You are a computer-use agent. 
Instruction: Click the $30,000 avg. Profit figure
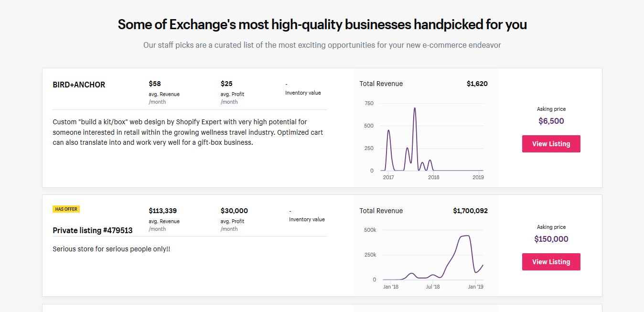pyautogui.click(x=234, y=211)
